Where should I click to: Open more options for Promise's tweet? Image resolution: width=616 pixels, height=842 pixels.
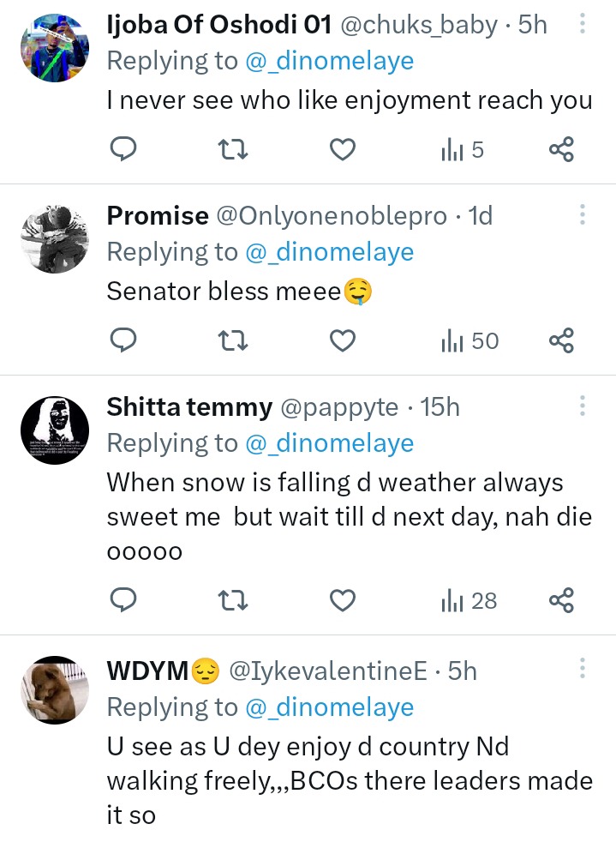[x=583, y=214]
